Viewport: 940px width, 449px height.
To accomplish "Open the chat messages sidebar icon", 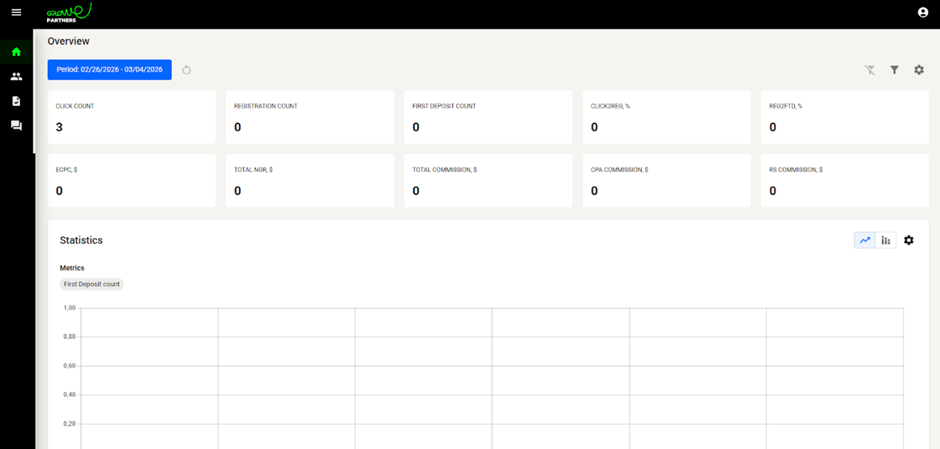I will pyautogui.click(x=16, y=125).
